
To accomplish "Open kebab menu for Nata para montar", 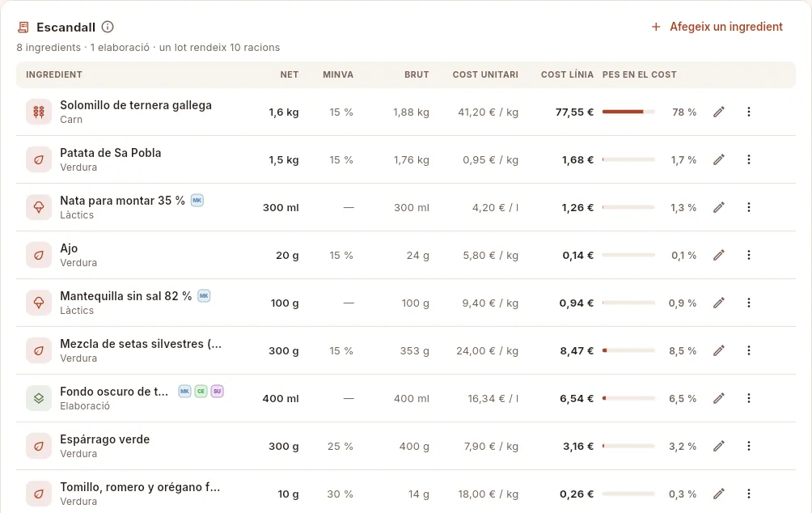I will (x=749, y=207).
